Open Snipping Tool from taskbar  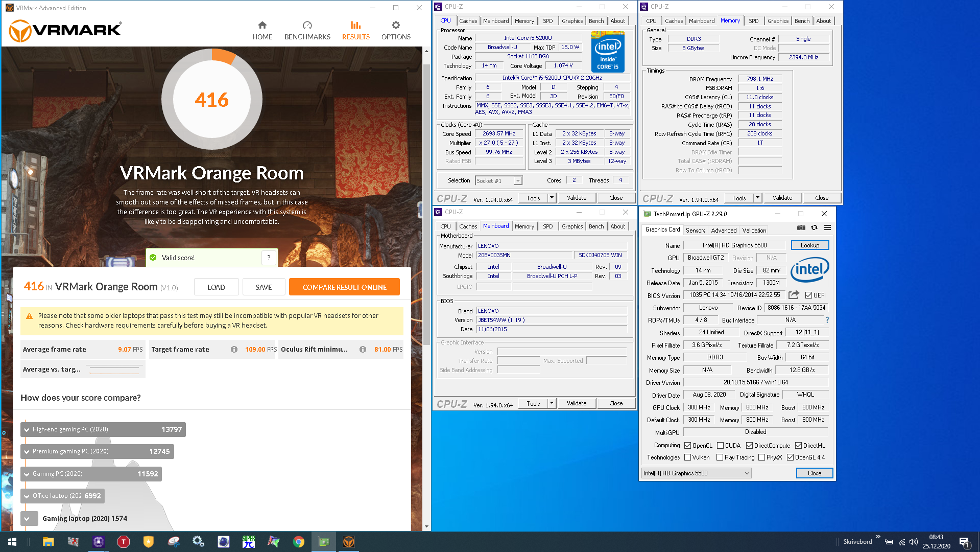click(x=174, y=542)
